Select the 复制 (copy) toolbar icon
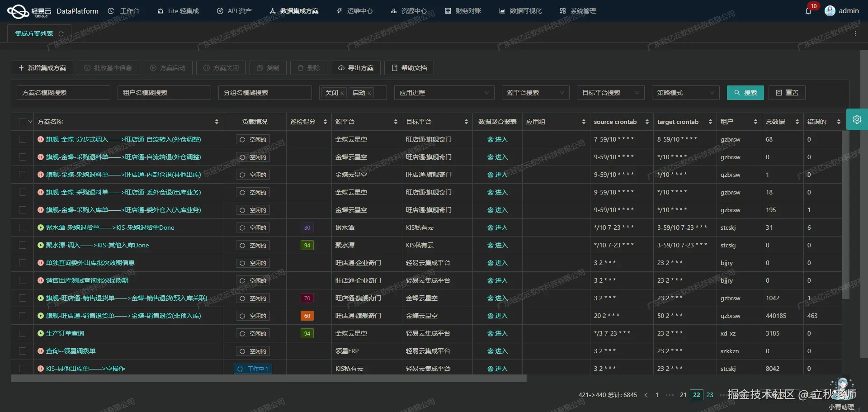 261,68
